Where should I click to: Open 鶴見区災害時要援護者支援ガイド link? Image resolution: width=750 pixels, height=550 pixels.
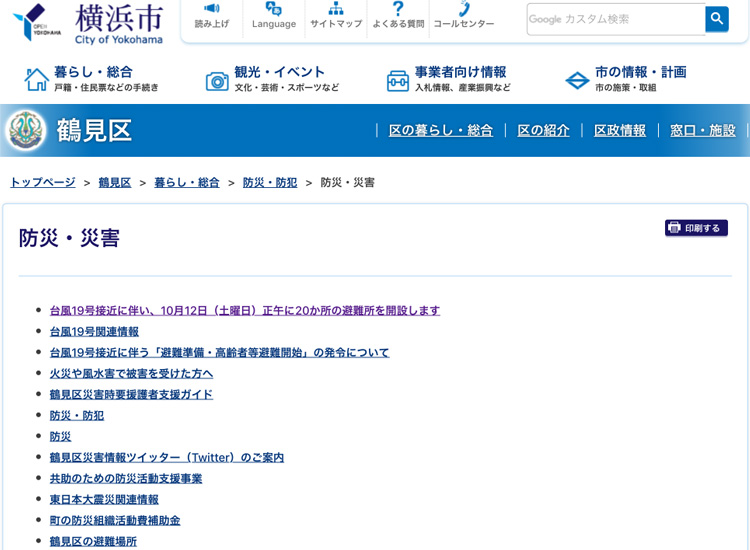tap(131, 394)
